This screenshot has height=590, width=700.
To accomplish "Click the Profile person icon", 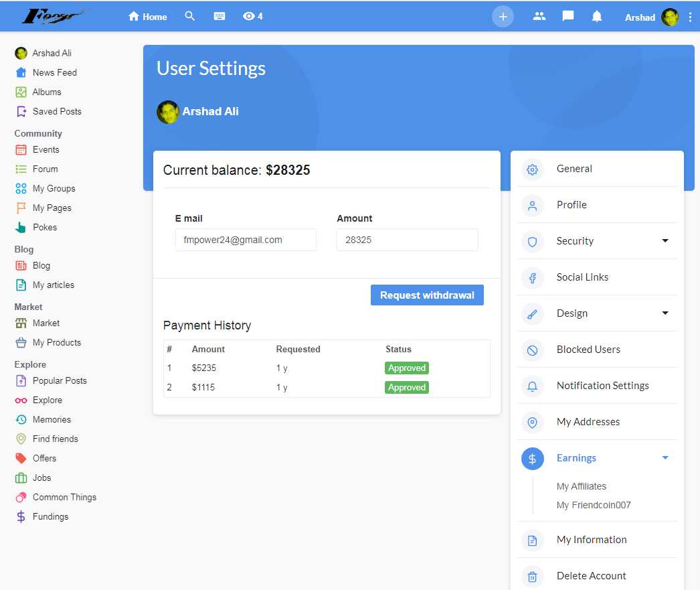I will (x=532, y=206).
